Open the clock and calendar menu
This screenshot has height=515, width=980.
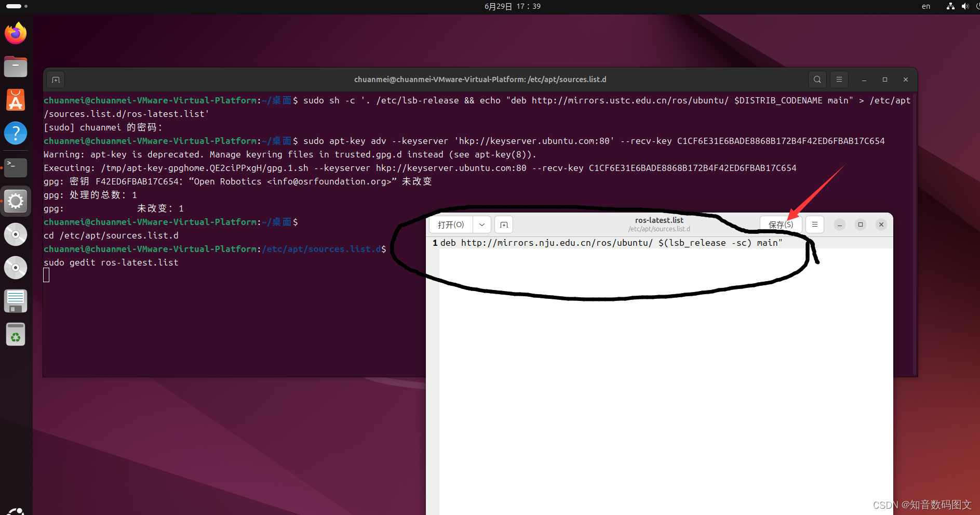click(512, 6)
